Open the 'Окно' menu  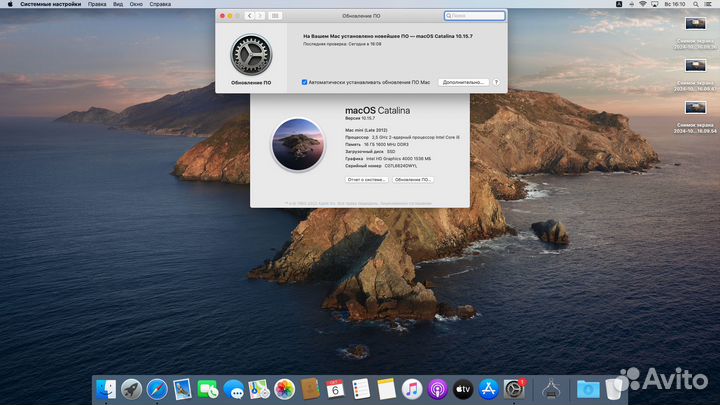tap(136, 4)
